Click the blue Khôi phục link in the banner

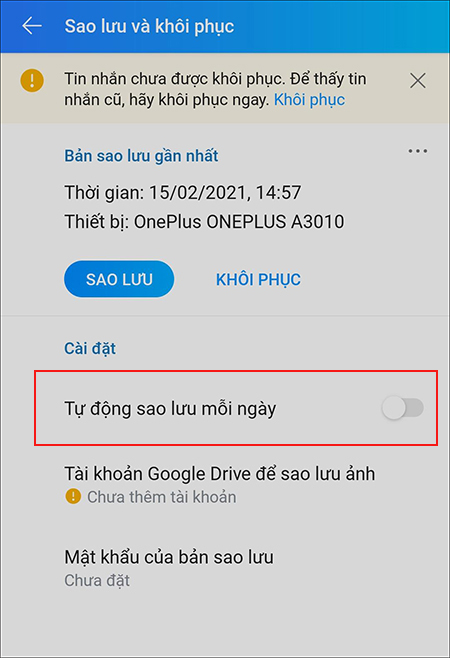point(309,99)
